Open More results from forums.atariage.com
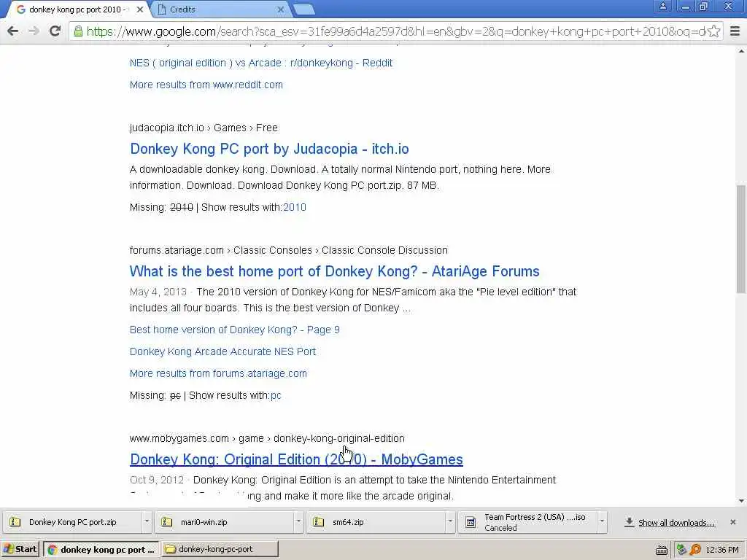This screenshot has height=560, width=747. point(218,373)
